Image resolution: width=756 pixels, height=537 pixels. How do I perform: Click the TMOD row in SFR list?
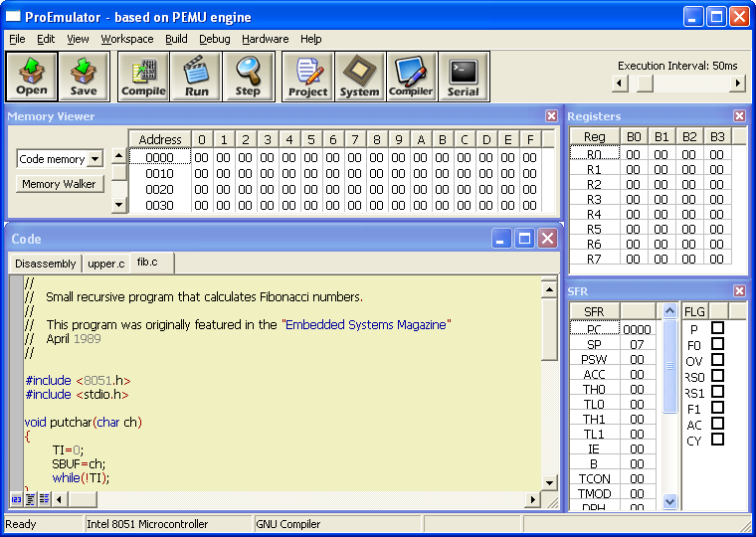pyautogui.click(x=613, y=493)
